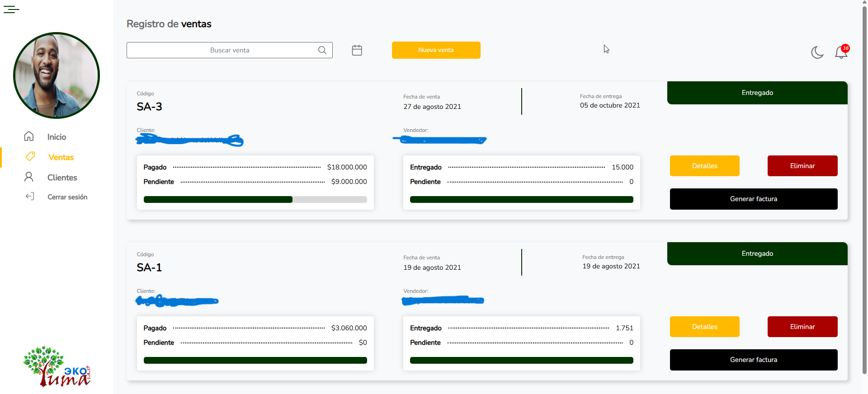
Task: Click the Ventas tag icon
Action: point(30,157)
